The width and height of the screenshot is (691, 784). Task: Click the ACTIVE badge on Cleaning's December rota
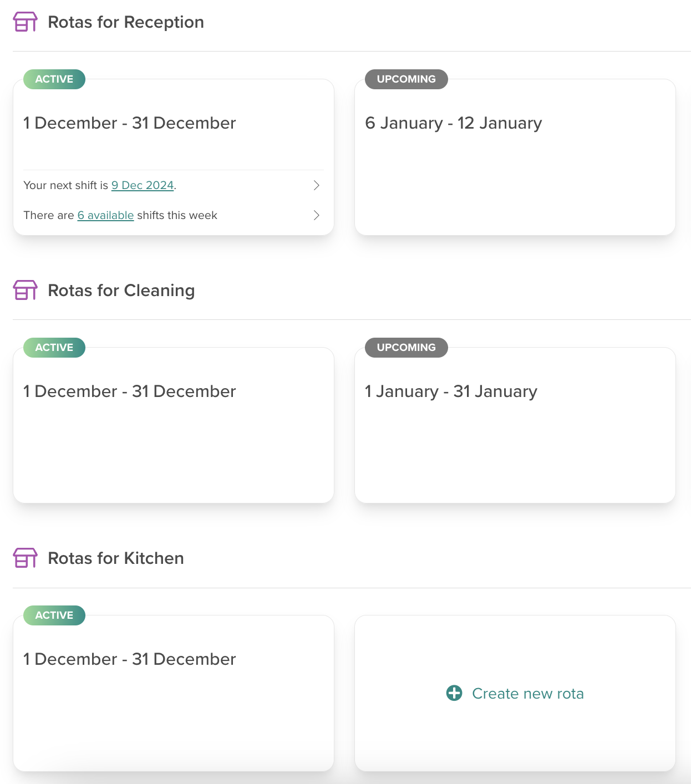[54, 347]
